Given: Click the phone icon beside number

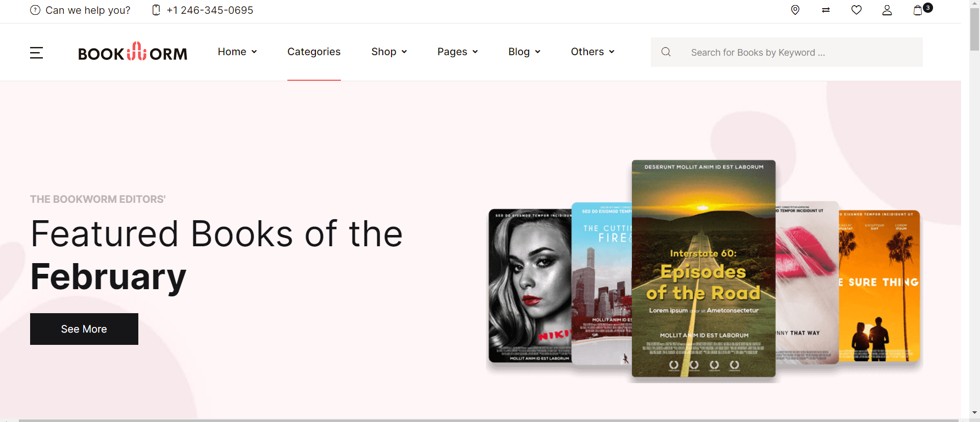Looking at the screenshot, I should [x=156, y=10].
